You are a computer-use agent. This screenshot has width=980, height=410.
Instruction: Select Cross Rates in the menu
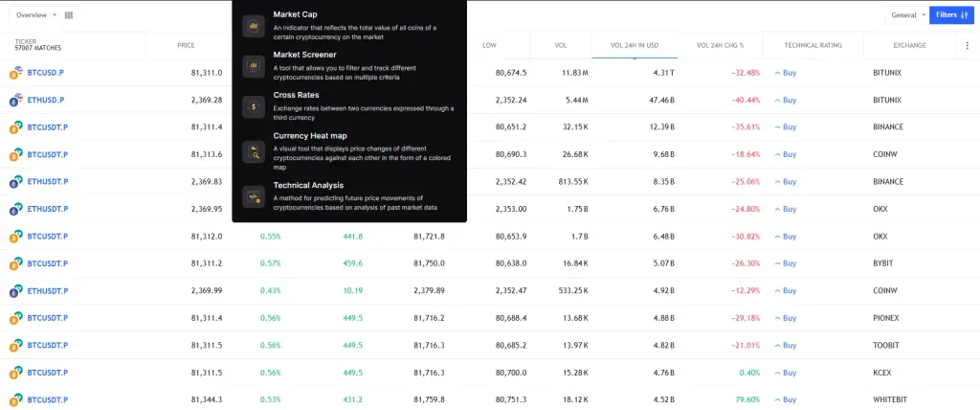point(348,105)
